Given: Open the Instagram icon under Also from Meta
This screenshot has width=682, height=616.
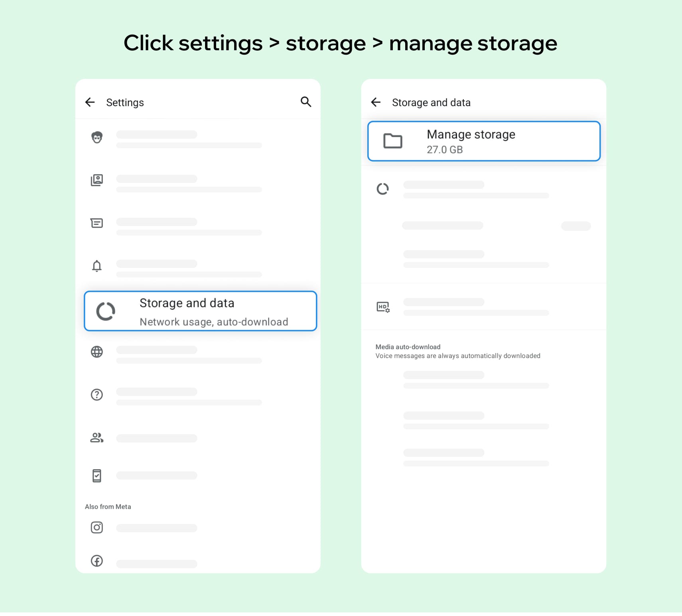Looking at the screenshot, I should pyautogui.click(x=97, y=527).
